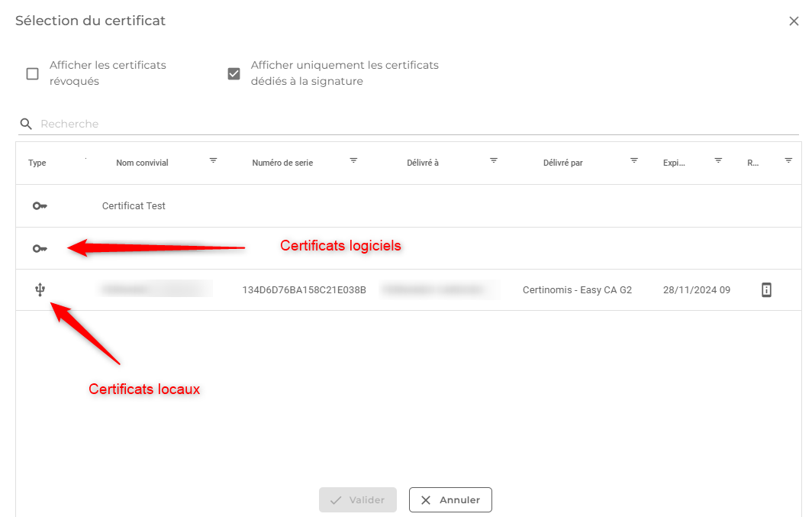Uncheck certificates dedicated to signature checkbox

pyautogui.click(x=234, y=74)
